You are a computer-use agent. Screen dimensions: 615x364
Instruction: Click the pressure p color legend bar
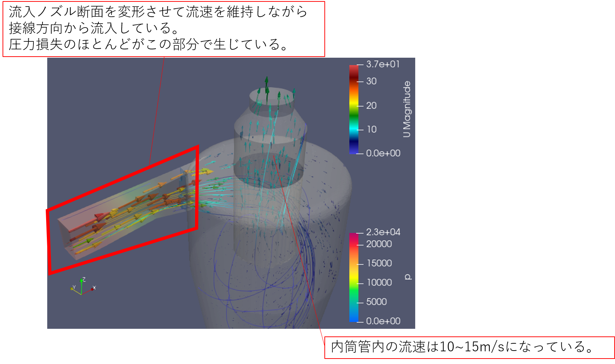click(353, 277)
